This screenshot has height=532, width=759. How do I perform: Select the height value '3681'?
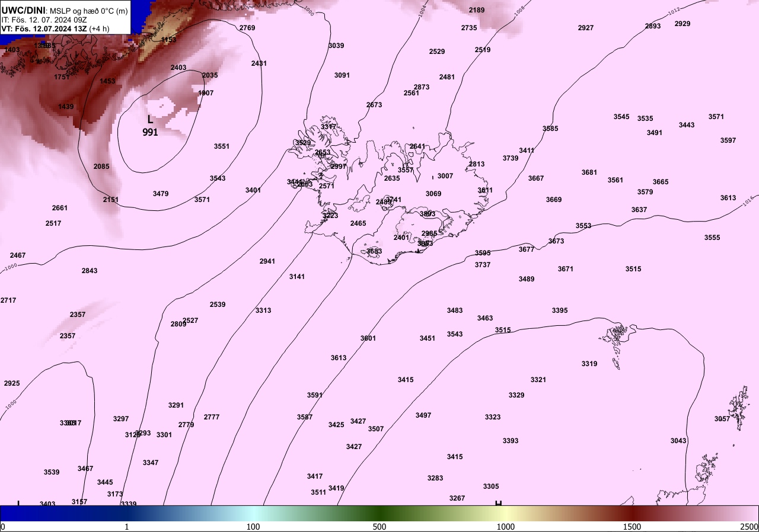(x=589, y=172)
